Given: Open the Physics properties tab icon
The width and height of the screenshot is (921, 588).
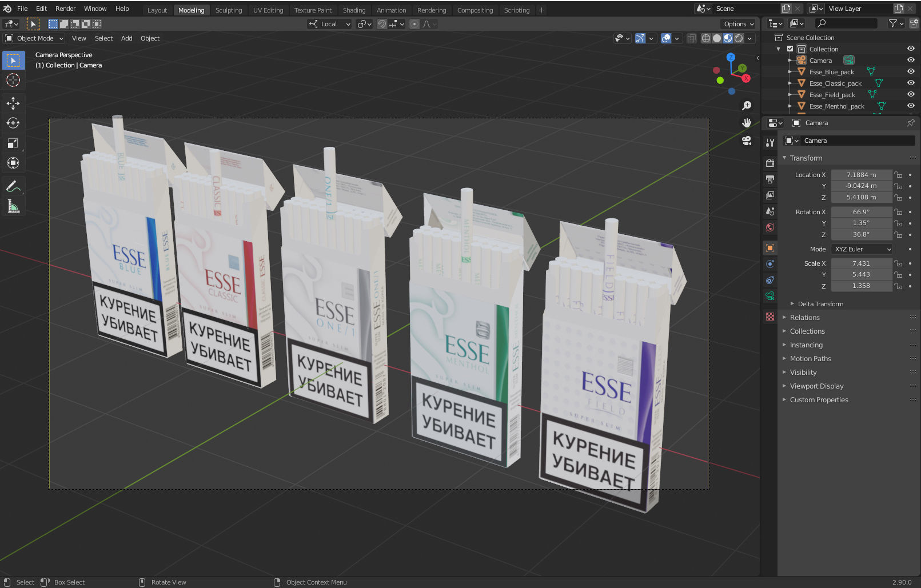Looking at the screenshot, I should 770,264.
